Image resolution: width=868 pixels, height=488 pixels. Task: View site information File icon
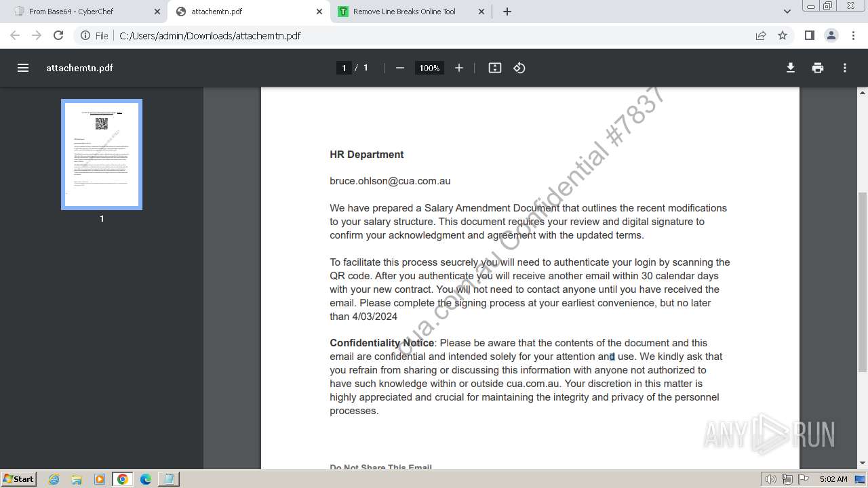pos(94,35)
